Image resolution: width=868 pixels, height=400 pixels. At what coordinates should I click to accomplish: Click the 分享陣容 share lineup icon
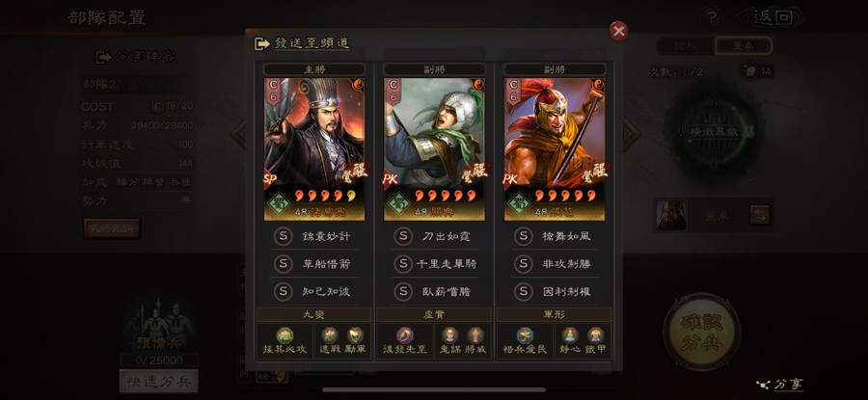point(103,57)
